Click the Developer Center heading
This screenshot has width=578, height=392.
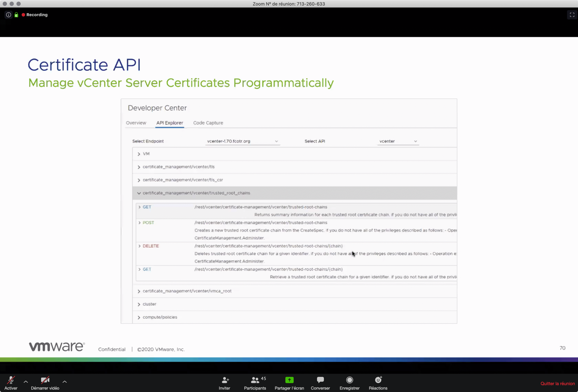pos(157,108)
